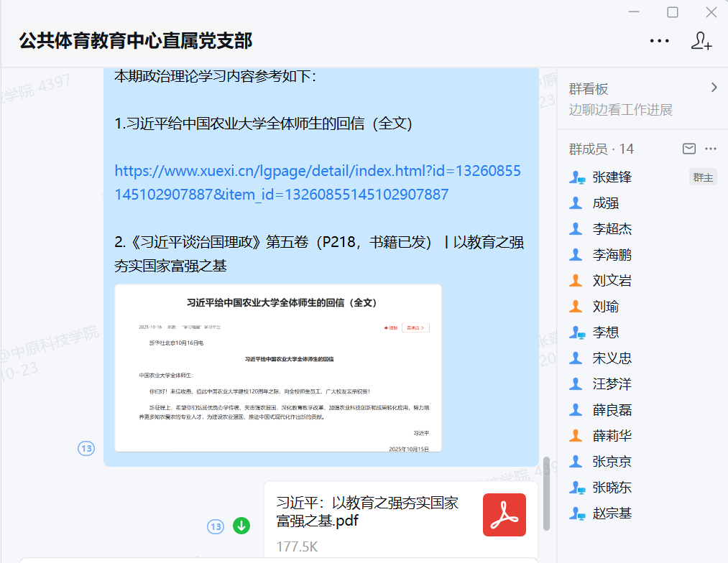This screenshot has width=728, height=563.
Task: Click the read count badge beside the PDF
Action: [216, 526]
